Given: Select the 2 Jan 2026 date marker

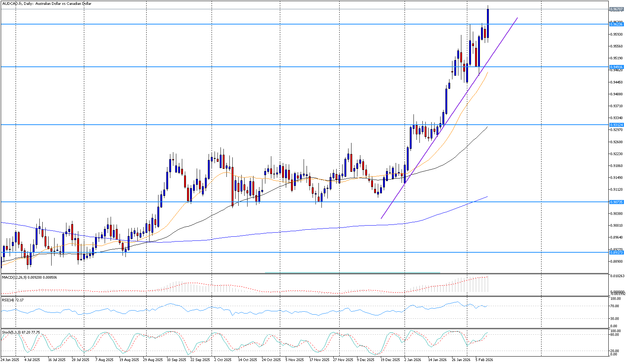Looking at the screenshot, I should 412,360.
